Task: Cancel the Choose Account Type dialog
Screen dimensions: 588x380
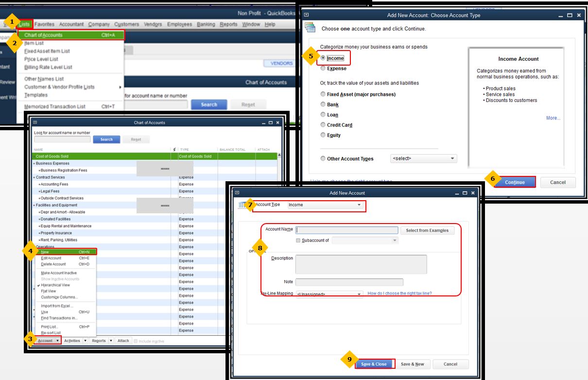Action: tap(558, 182)
